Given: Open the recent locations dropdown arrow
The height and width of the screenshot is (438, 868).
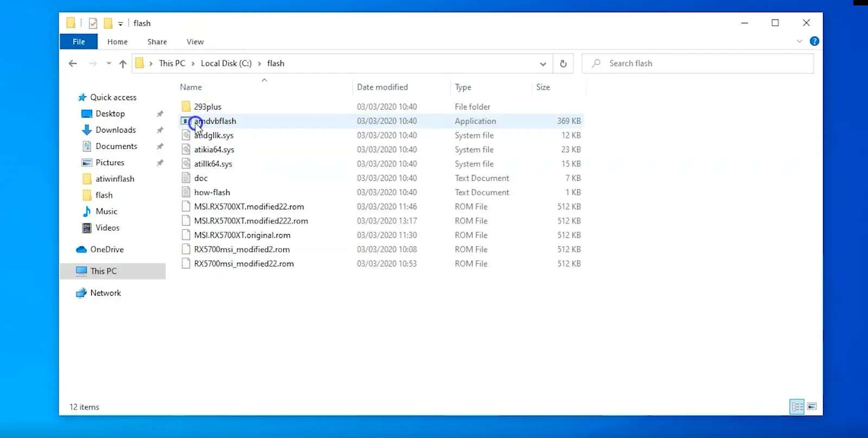Looking at the screenshot, I should tap(109, 64).
